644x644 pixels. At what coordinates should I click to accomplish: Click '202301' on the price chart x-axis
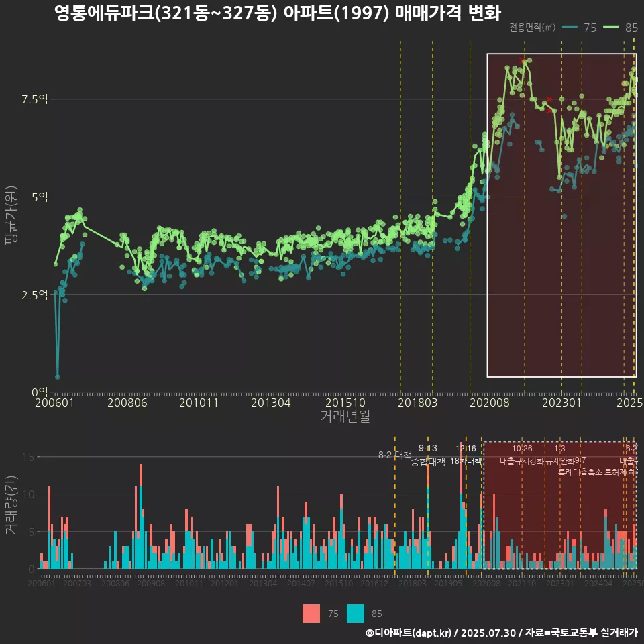[x=562, y=402]
